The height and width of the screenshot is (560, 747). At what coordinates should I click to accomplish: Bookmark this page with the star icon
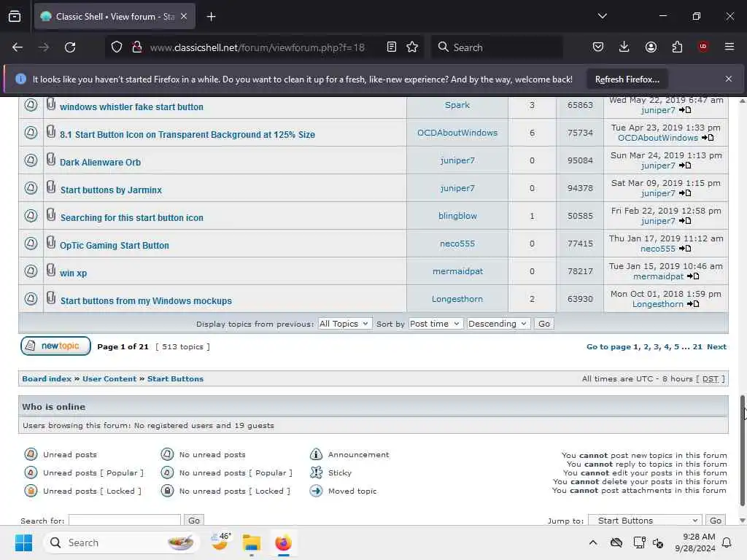click(x=412, y=47)
